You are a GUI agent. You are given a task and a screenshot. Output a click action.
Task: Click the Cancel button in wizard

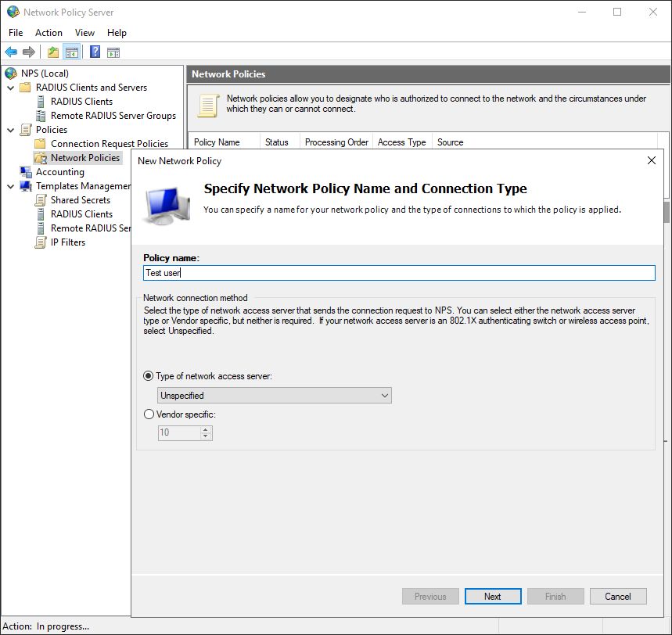pos(618,597)
